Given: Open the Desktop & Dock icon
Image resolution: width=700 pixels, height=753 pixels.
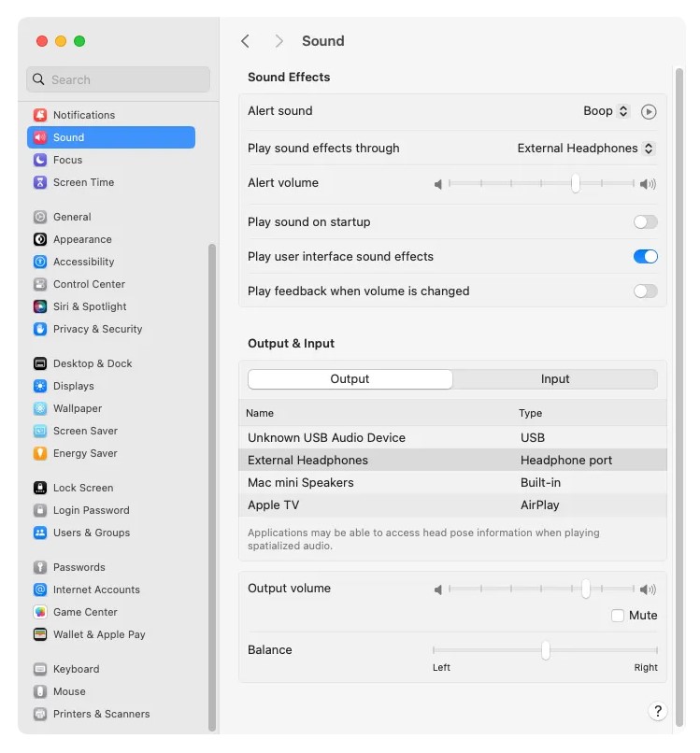Looking at the screenshot, I should 40,363.
